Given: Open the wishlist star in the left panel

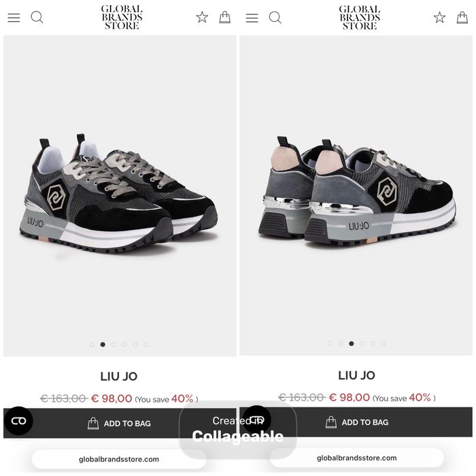Looking at the screenshot, I should coord(202,17).
